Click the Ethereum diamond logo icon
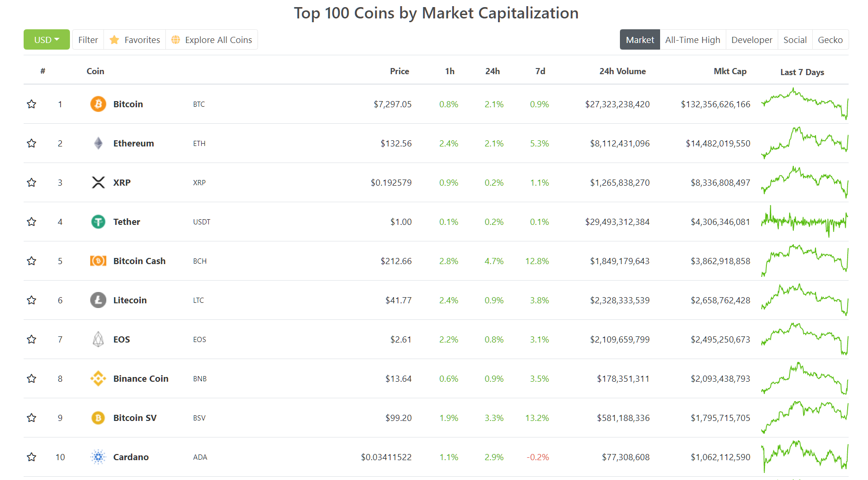This screenshot has height=480, width=868. pyautogui.click(x=98, y=143)
